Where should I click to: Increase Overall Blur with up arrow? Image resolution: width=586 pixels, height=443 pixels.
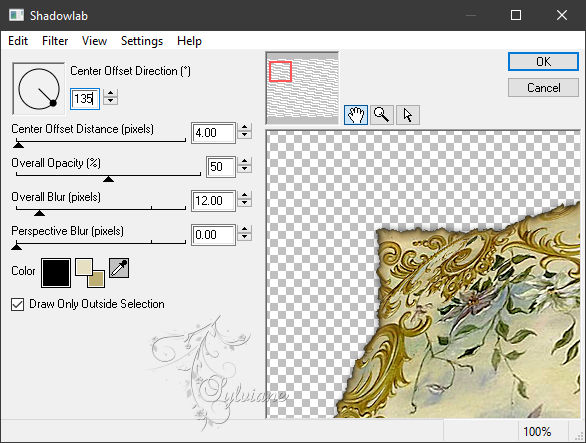pos(244,195)
